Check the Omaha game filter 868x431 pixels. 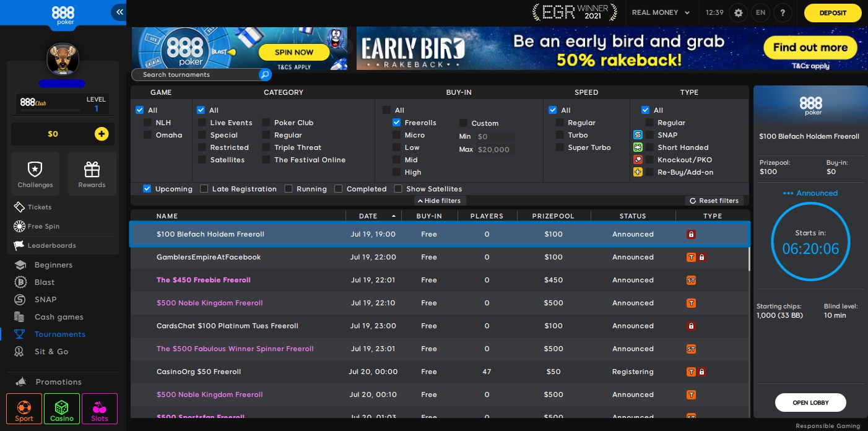coord(147,135)
